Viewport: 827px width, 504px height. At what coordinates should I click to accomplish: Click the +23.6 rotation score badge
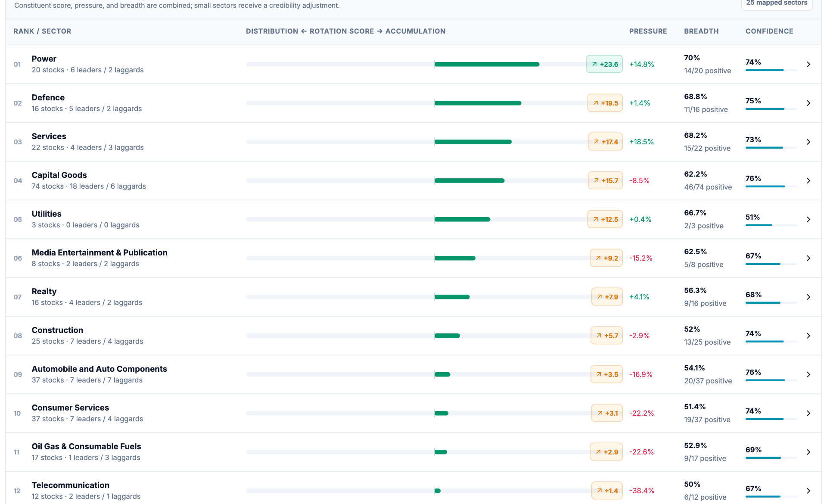coord(604,64)
